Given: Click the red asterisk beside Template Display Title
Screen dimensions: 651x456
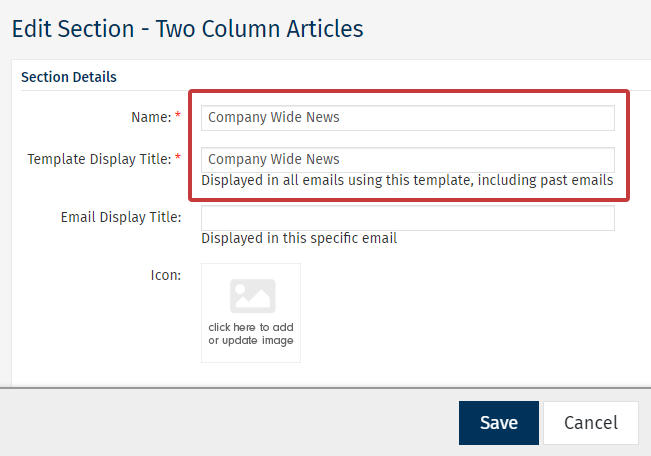Looking at the screenshot, I should pos(178,159).
